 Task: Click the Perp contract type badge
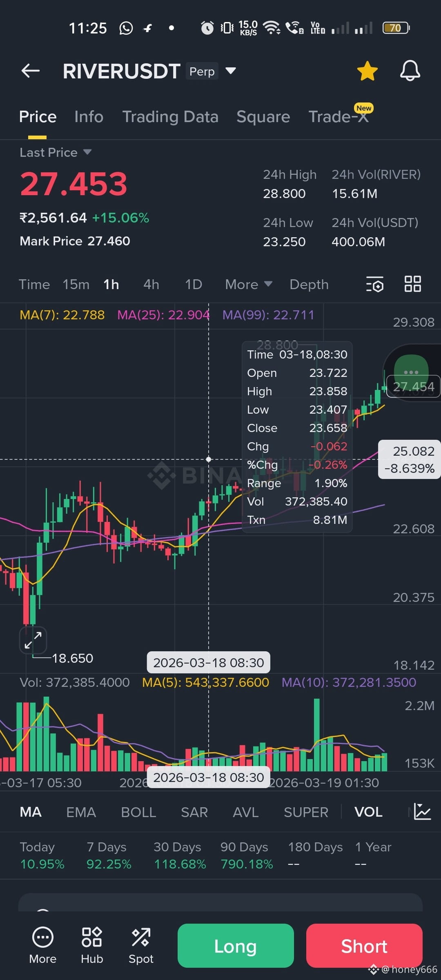click(x=202, y=71)
